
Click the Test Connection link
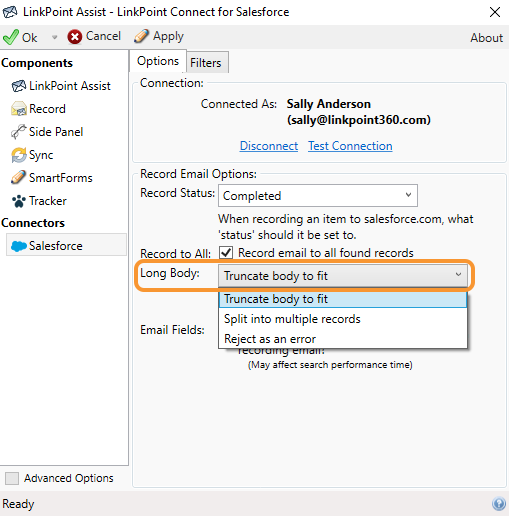(x=350, y=146)
